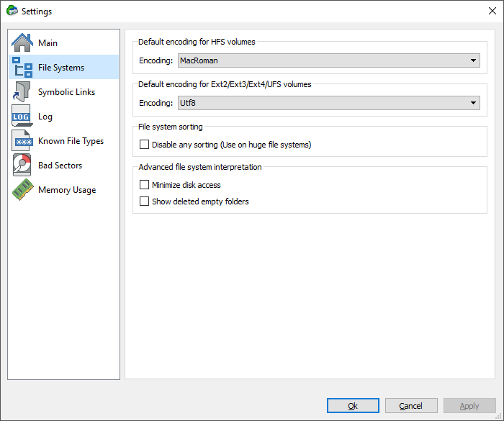Select the File Systems tree icon

click(x=22, y=67)
